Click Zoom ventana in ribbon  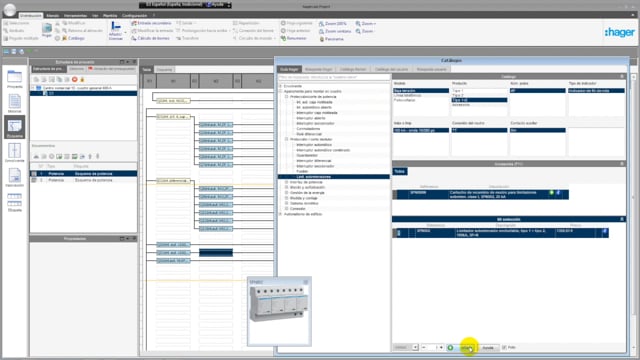pos(335,31)
